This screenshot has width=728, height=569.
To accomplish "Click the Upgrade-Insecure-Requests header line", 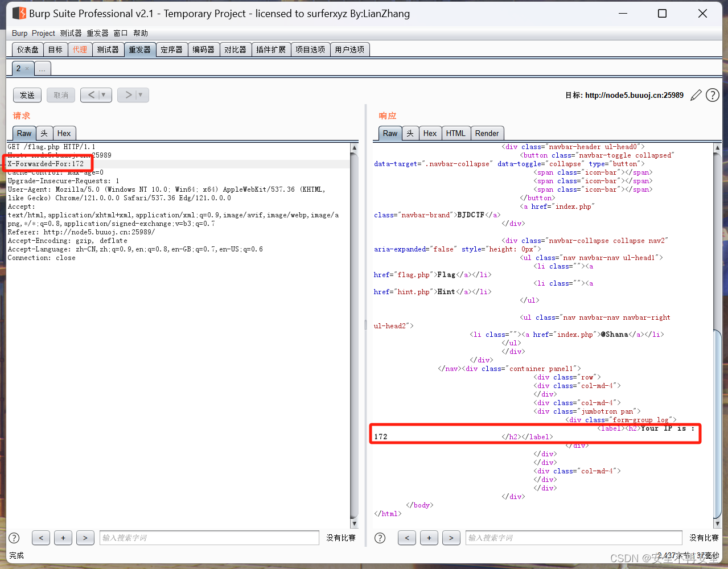I will (x=64, y=181).
